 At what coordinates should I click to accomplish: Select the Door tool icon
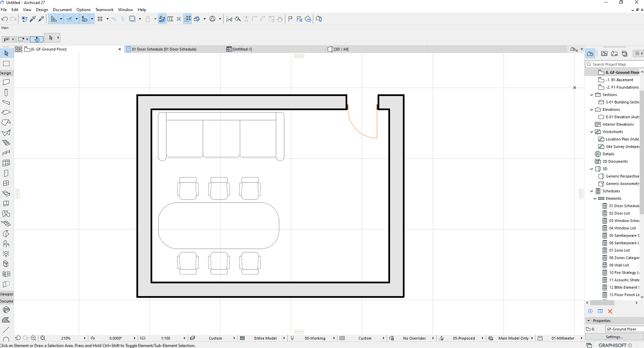point(6,173)
